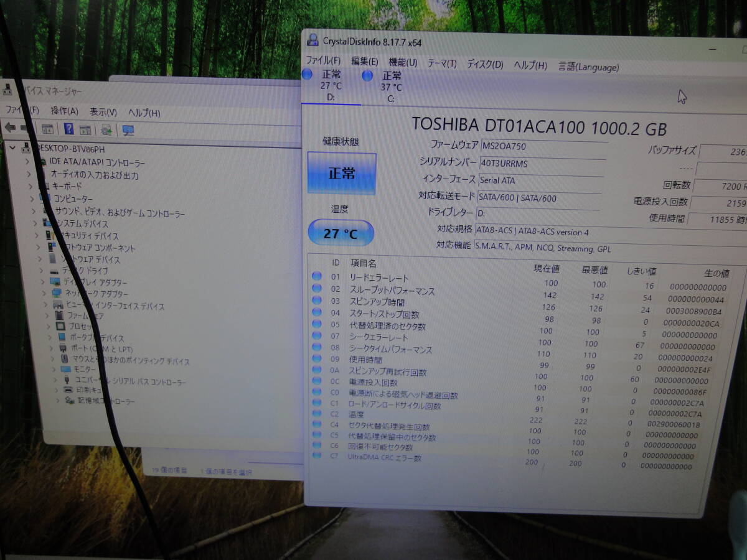Click the status orb for attribute C2 row

(x=317, y=414)
